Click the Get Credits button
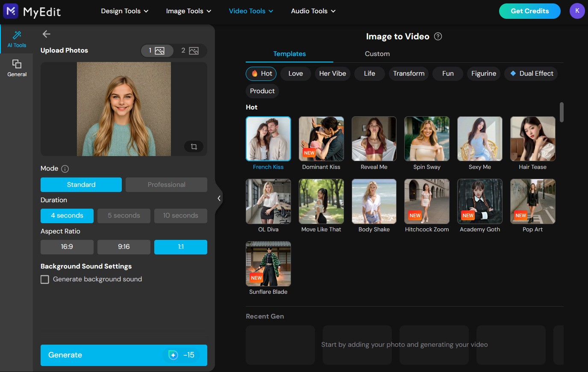Image resolution: width=588 pixels, height=372 pixels. [x=530, y=11]
